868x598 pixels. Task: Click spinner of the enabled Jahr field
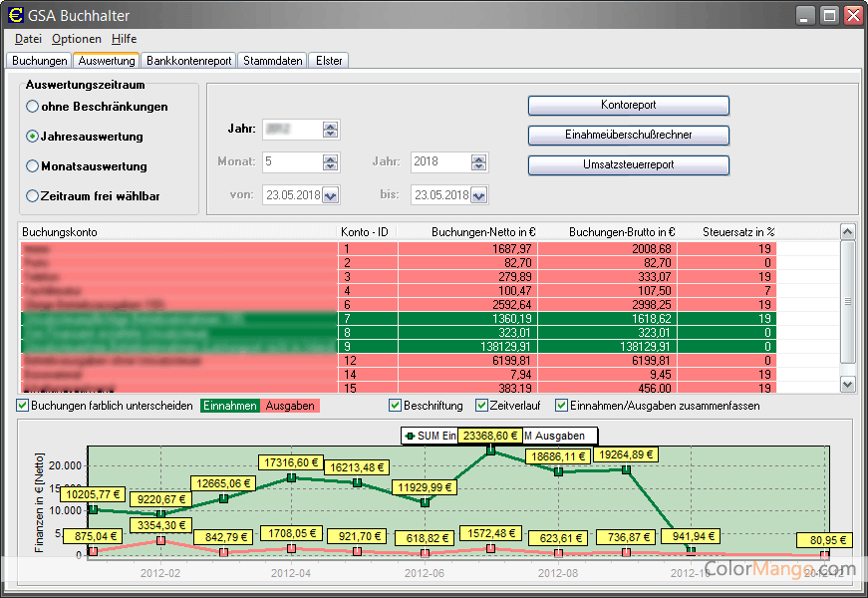[331, 130]
